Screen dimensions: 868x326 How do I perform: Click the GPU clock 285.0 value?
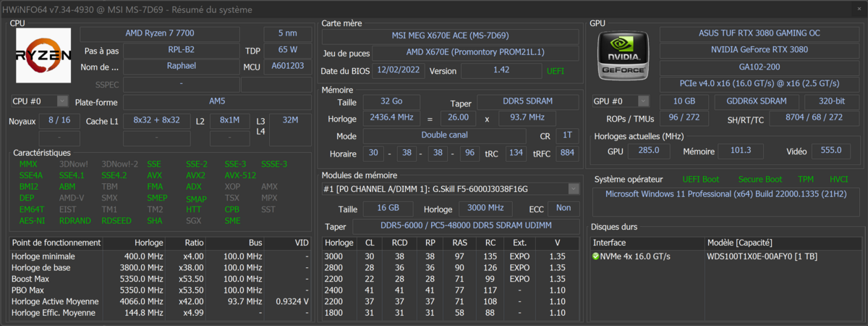(648, 151)
